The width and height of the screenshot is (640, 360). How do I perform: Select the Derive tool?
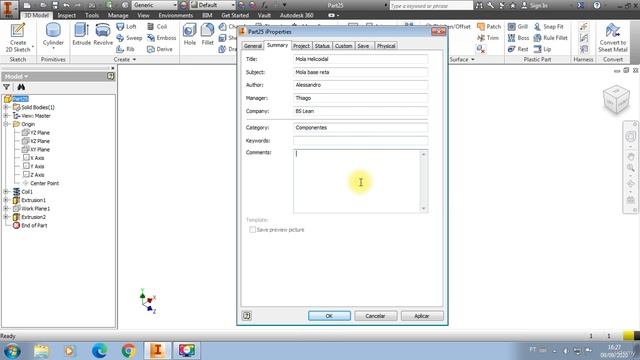coord(160,49)
